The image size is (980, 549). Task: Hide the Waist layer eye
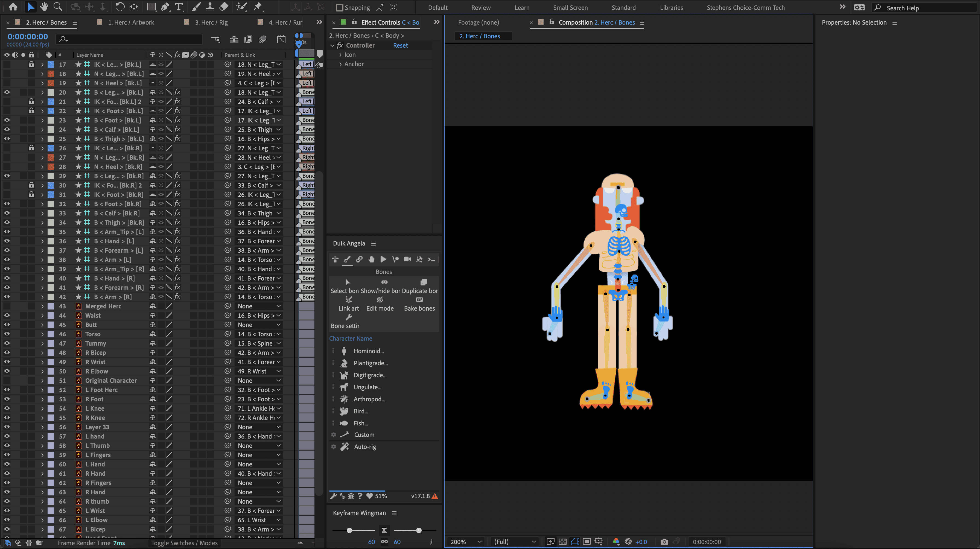[x=7, y=316]
